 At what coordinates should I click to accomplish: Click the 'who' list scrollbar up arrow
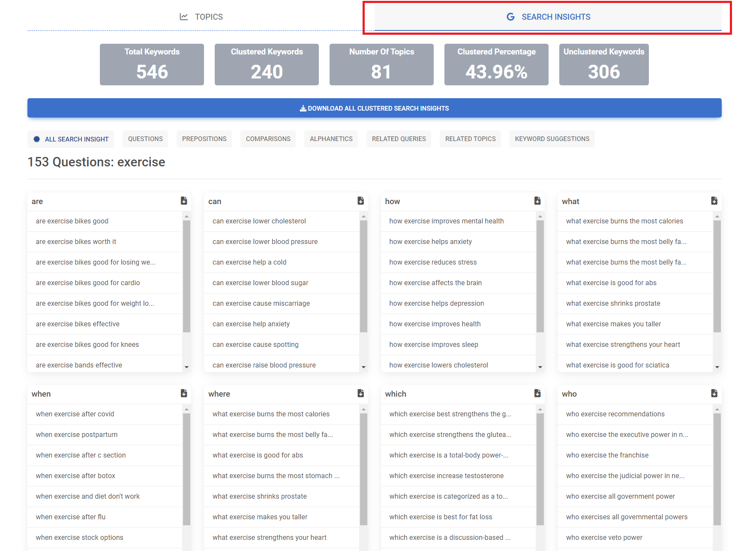click(717, 409)
